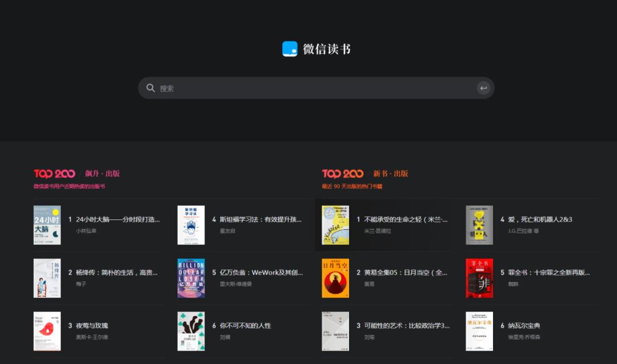Viewport: 617px width, 364px height.
Task: Click the 斯坦福学习法 book cover
Action: pos(191,225)
